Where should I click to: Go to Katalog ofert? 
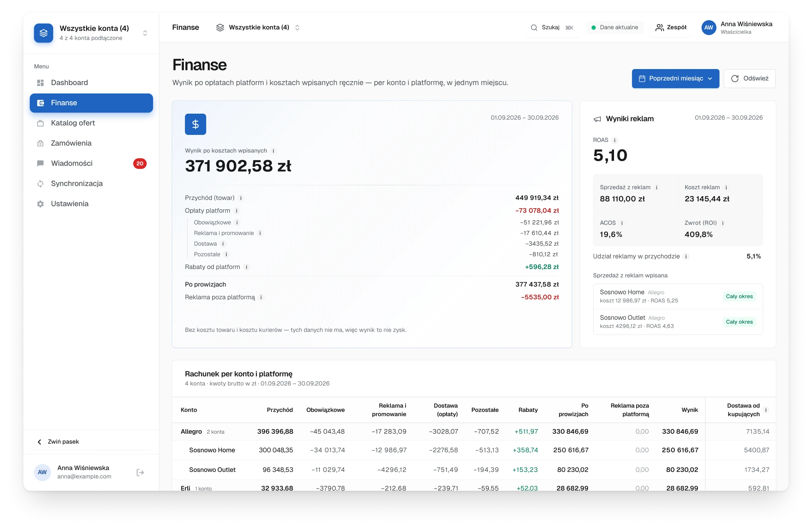(x=91, y=123)
